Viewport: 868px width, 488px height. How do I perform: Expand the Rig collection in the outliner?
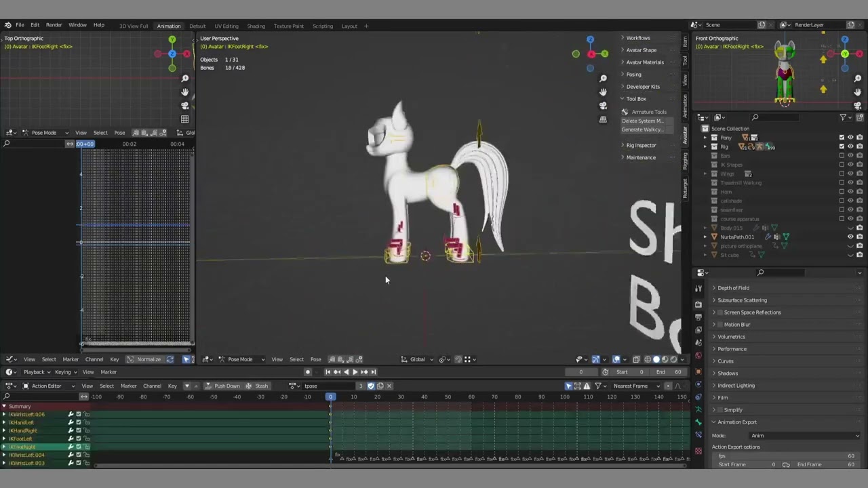(x=705, y=146)
